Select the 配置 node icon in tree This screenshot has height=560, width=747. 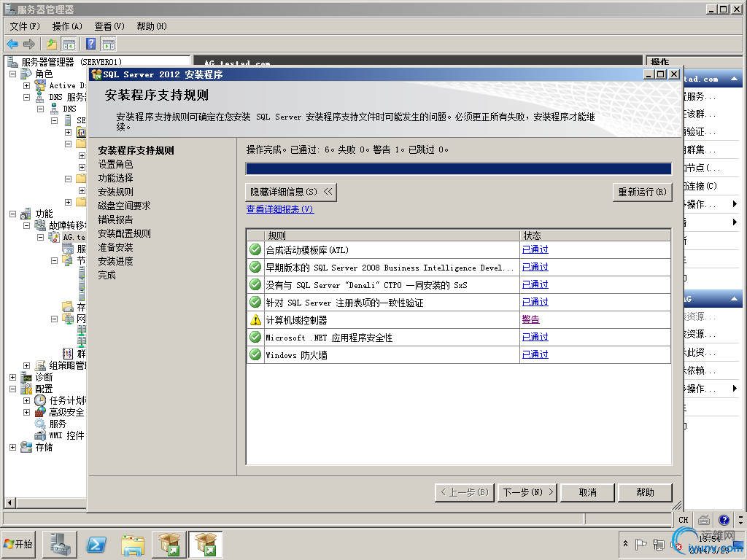tap(26, 389)
